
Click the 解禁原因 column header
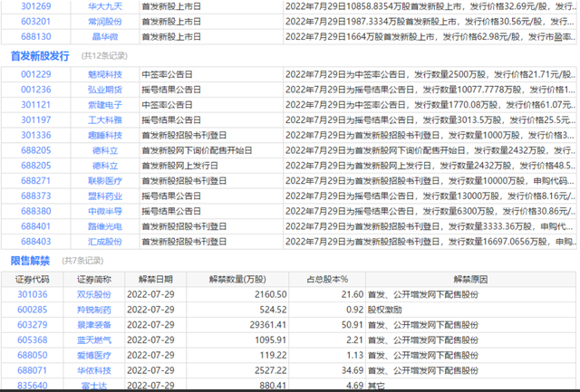coord(470,280)
